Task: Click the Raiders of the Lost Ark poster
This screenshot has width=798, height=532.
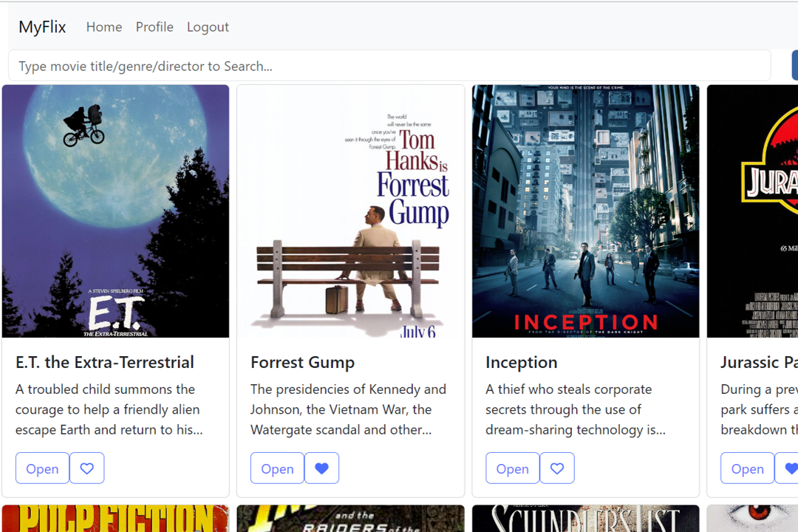Action: [x=350, y=518]
